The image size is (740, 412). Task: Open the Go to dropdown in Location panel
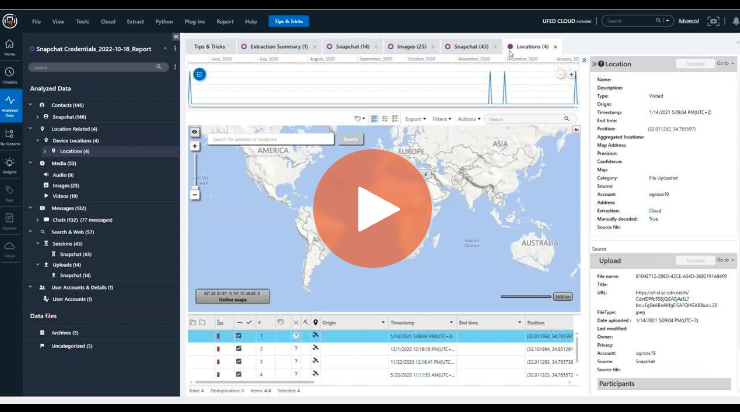(x=725, y=63)
